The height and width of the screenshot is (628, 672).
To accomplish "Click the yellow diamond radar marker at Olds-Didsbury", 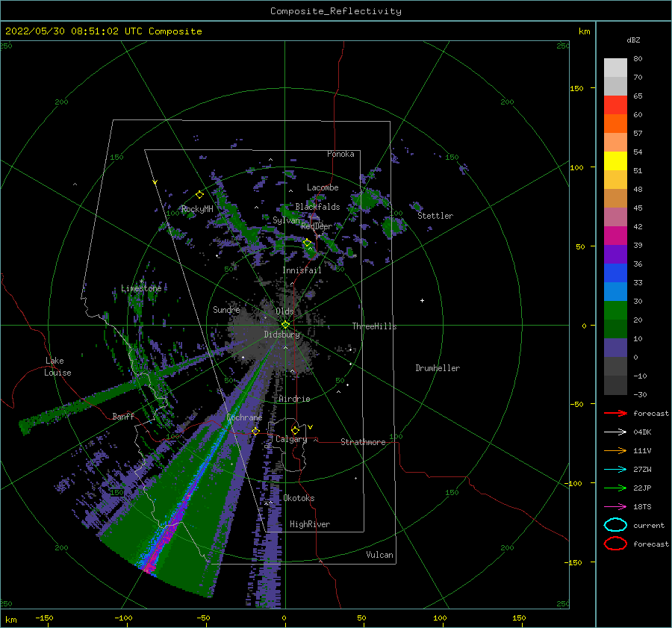I will coord(285,325).
